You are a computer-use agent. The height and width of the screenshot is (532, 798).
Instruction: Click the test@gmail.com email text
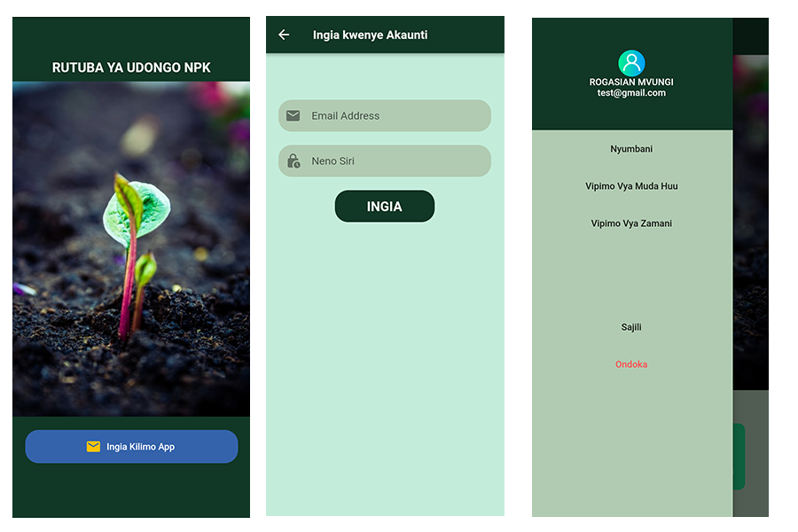tap(631, 92)
